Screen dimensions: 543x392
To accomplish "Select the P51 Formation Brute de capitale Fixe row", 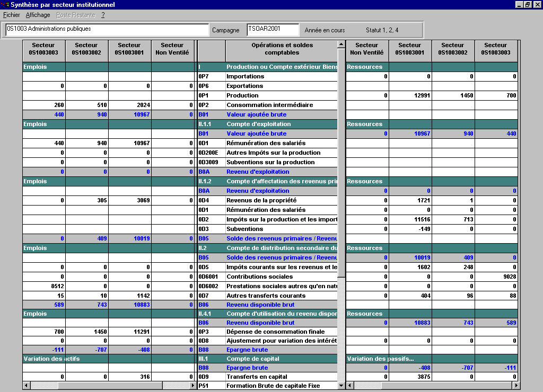I will point(267,386).
